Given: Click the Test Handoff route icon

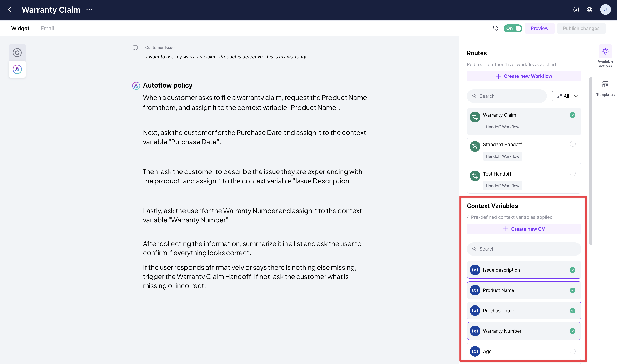Looking at the screenshot, I should click(475, 176).
